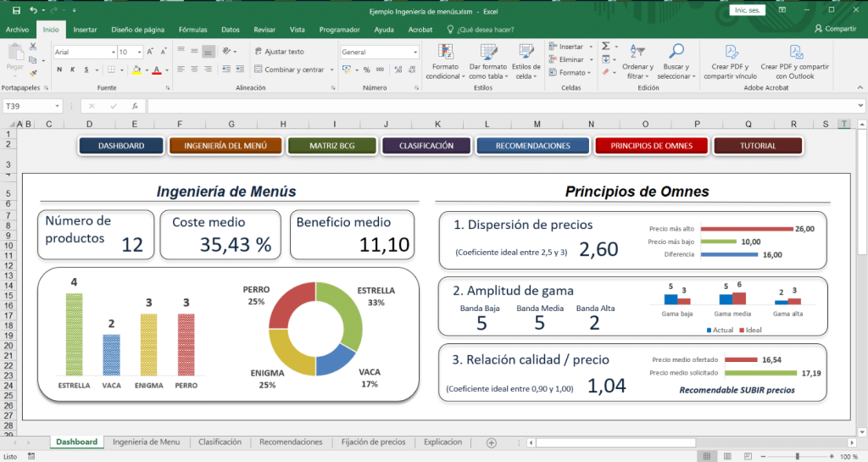
Task: Toggle align left for cell text
Action: coord(181,70)
